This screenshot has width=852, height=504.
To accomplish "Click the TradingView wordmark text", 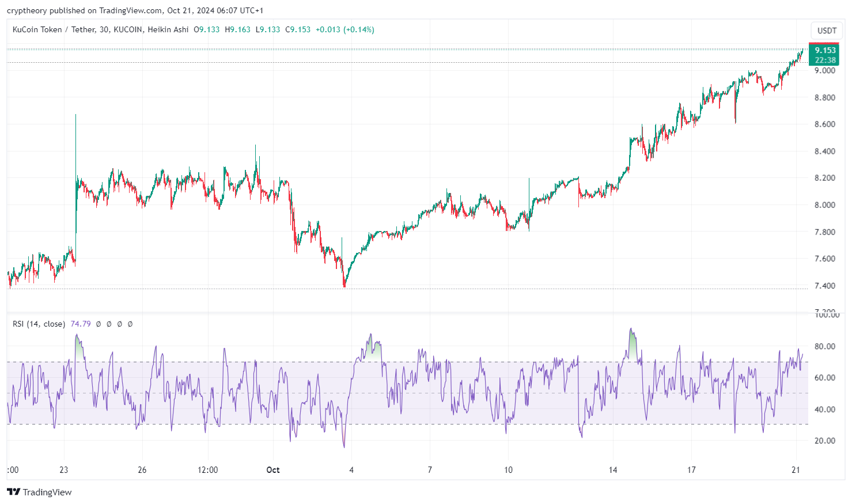I will 47,492.
